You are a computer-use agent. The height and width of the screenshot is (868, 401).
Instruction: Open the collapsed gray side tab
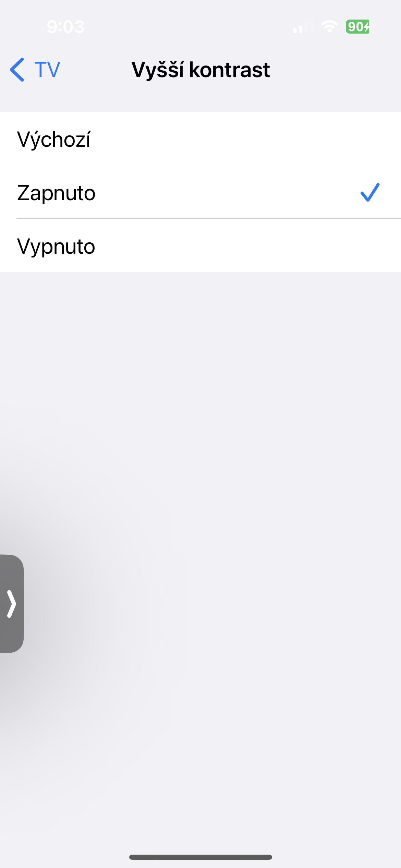12,604
